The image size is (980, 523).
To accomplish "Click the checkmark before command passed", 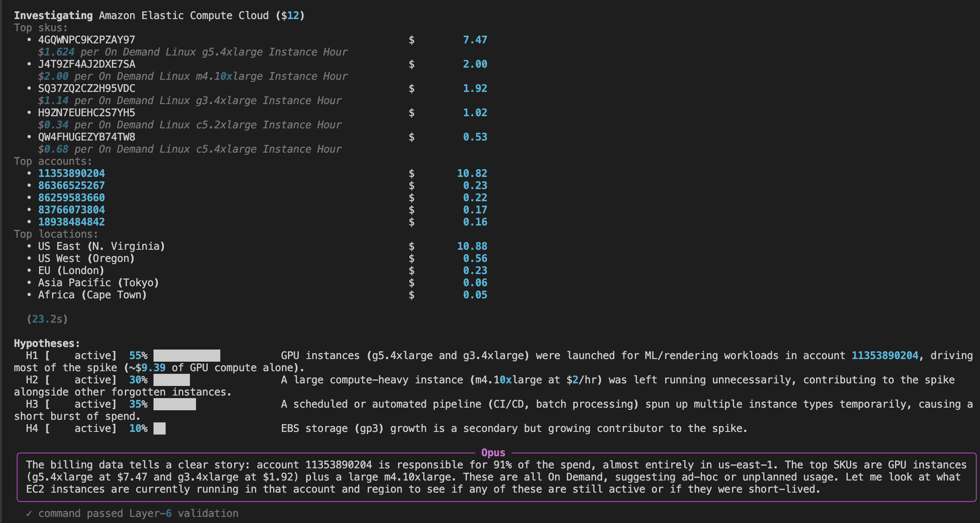I will (x=29, y=513).
